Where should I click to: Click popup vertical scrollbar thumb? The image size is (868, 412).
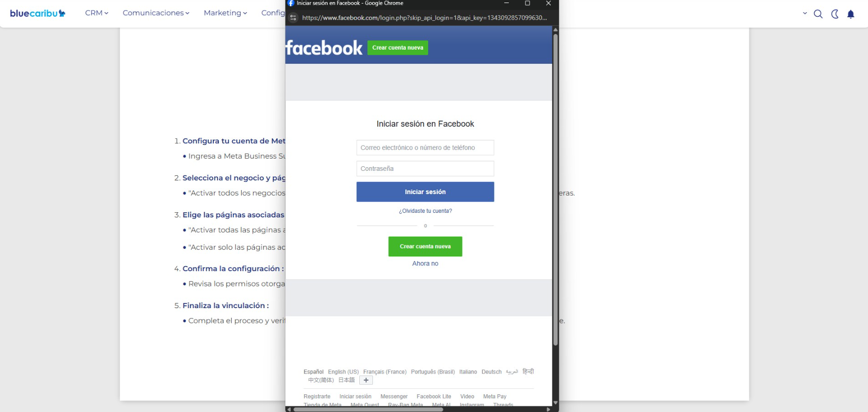coord(555,190)
